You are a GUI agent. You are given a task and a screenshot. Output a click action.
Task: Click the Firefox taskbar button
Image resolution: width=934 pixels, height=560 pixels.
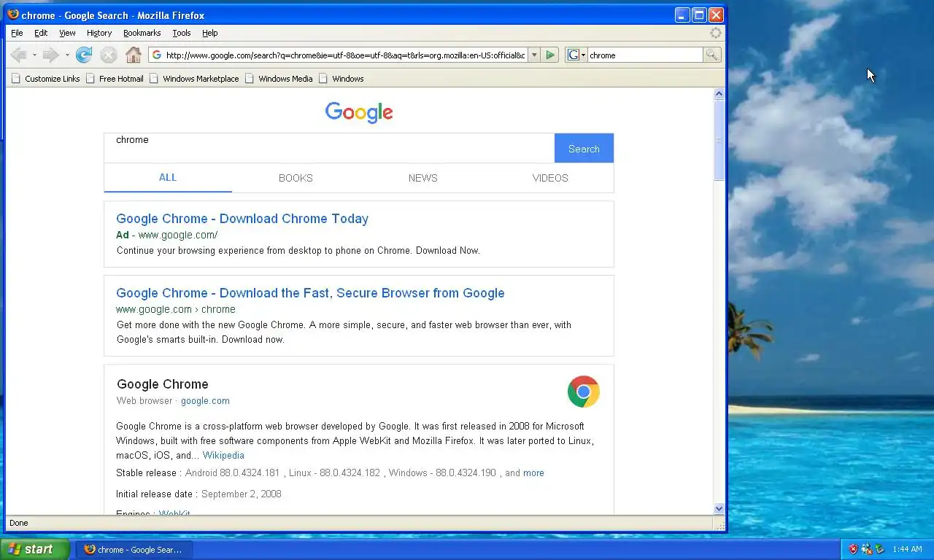(x=133, y=549)
